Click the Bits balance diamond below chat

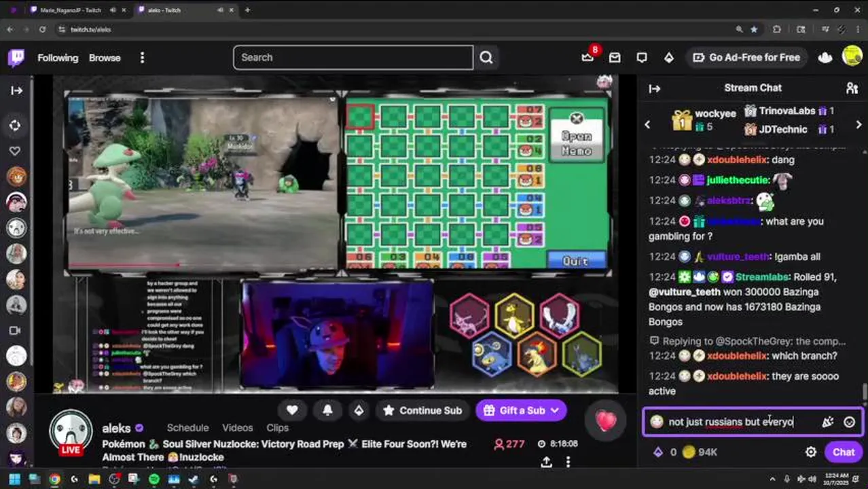click(x=657, y=452)
